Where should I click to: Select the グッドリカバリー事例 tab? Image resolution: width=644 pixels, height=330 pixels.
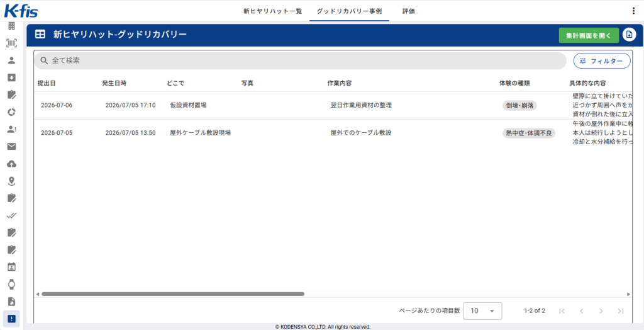[x=350, y=11]
